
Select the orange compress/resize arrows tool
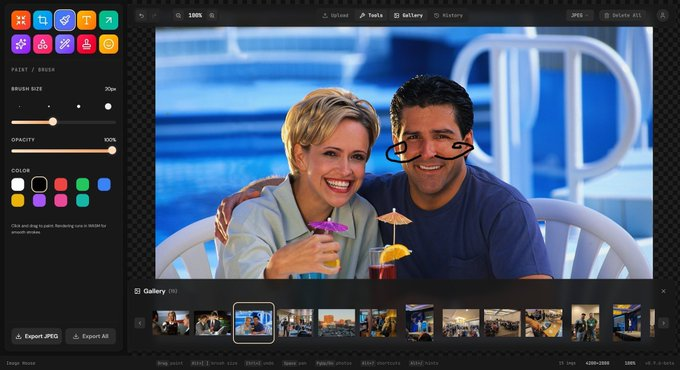click(x=21, y=20)
